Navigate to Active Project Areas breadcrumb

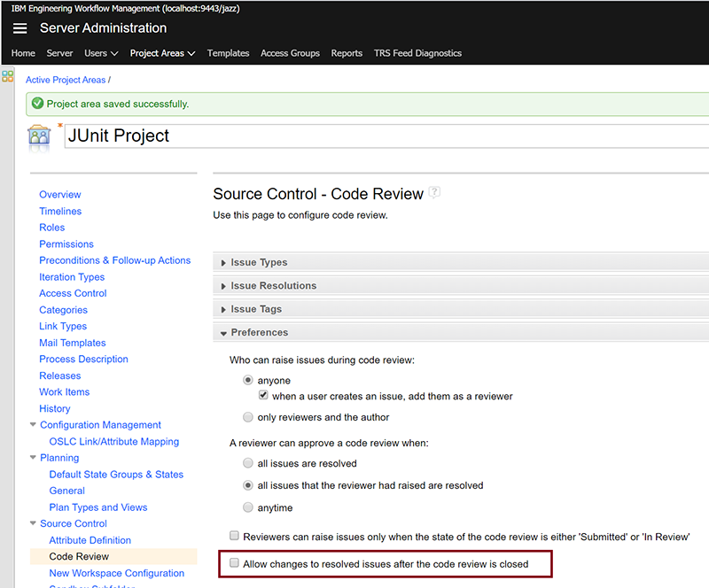[66, 80]
